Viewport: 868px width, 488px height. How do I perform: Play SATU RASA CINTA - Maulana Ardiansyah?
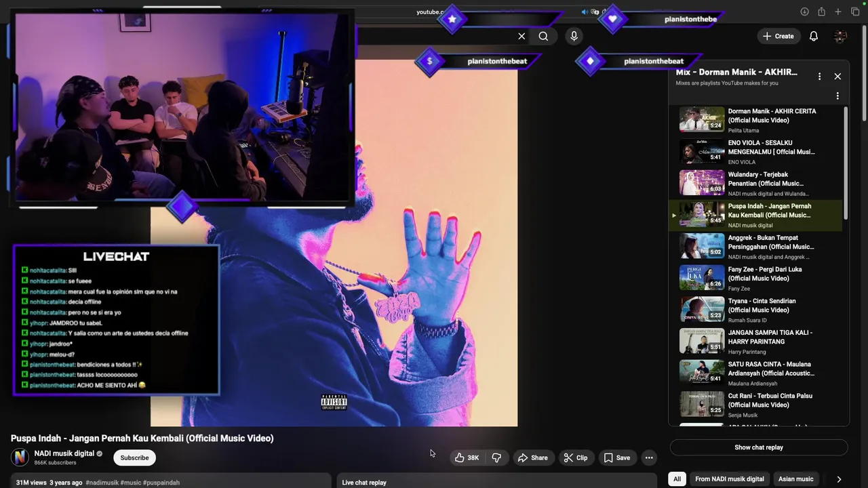[755, 373]
